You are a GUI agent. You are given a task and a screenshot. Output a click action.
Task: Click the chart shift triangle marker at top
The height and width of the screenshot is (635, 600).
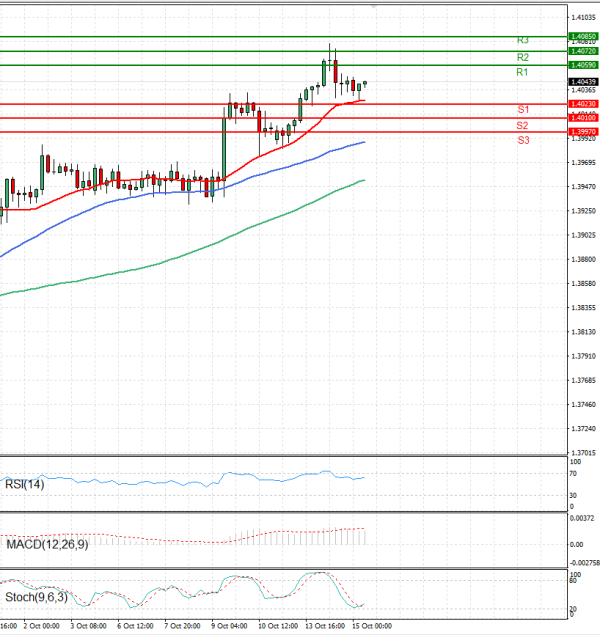point(374,6)
